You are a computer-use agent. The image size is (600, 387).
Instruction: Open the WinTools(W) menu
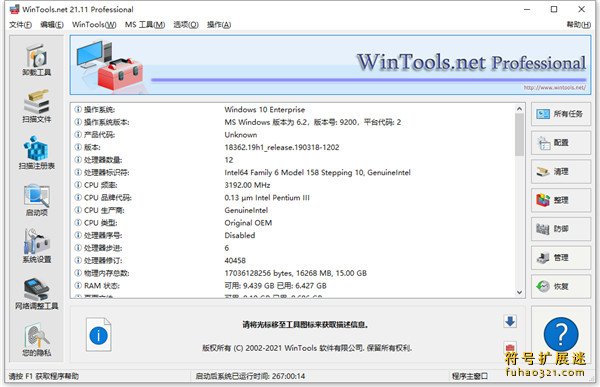coord(94,24)
